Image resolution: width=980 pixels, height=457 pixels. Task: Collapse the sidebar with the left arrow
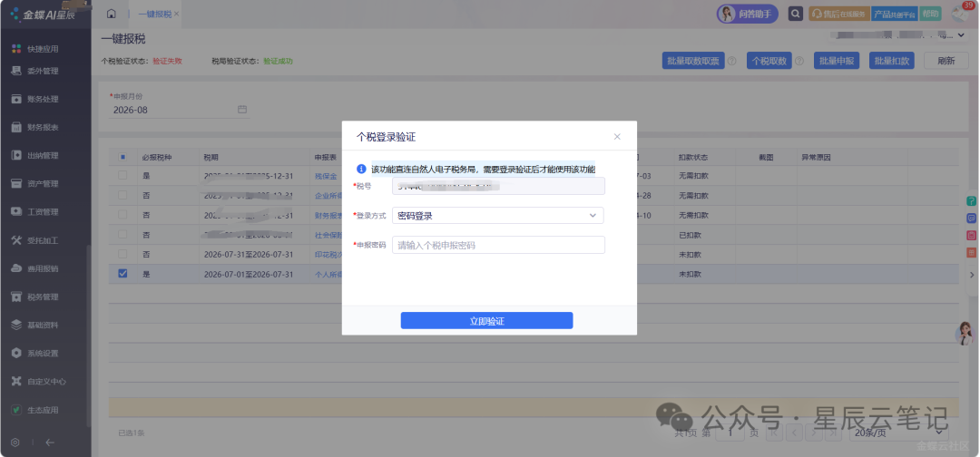pyautogui.click(x=50, y=442)
